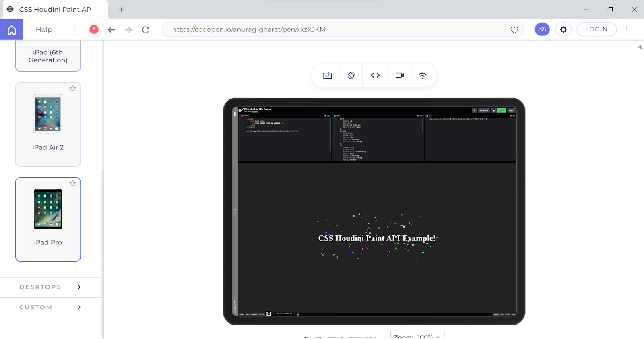Click Log In in the CodePen header
Screen dimensions: 644x339
pyautogui.click(x=511, y=110)
